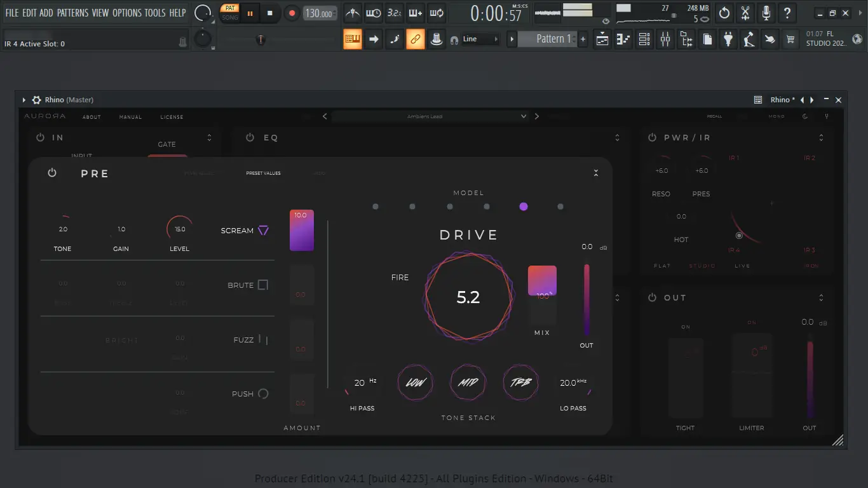Open the Rhino plugin gear settings
868x488 pixels.
pyautogui.click(x=37, y=100)
